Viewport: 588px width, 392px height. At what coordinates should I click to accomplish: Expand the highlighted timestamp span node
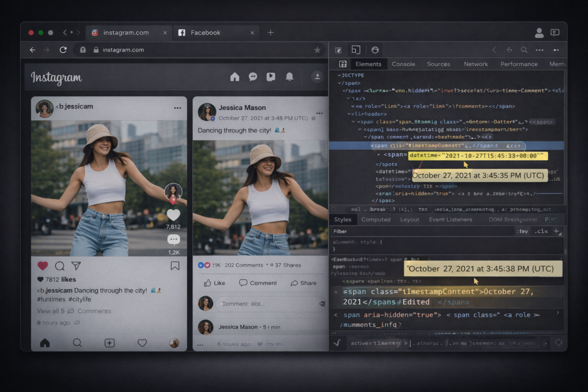[x=378, y=155]
